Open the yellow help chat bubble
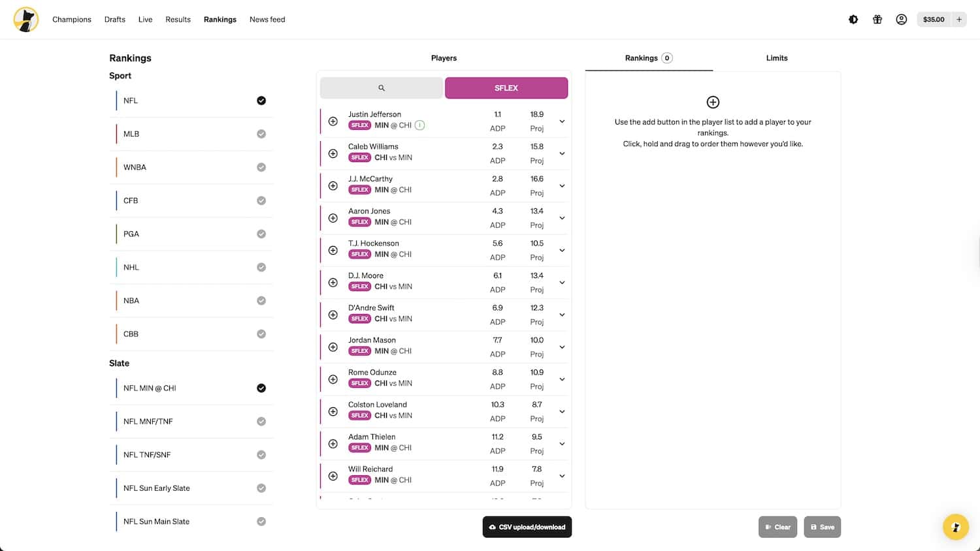The width and height of the screenshot is (980, 551). click(955, 527)
